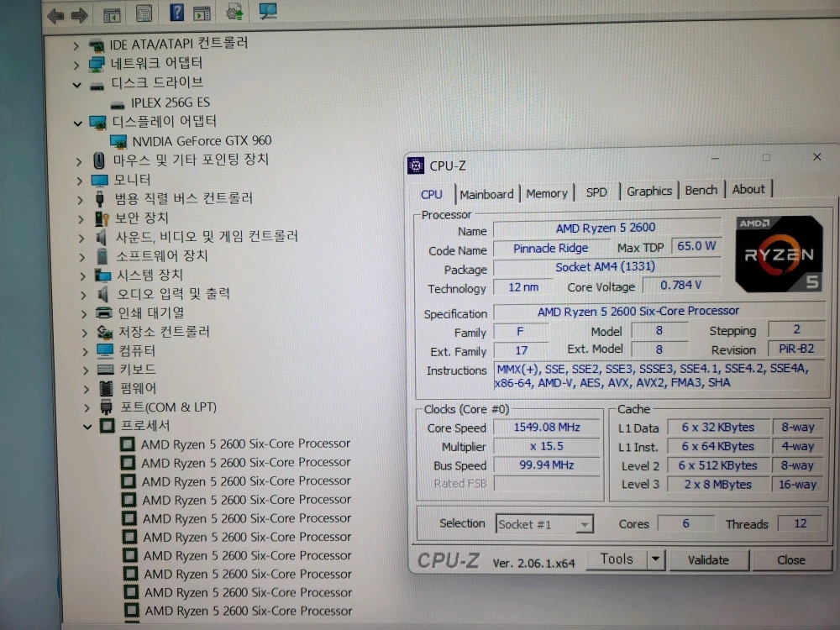
Task: Click the Code Name value Pinnacle Ridge
Action: pyautogui.click(x=550, y=248)
